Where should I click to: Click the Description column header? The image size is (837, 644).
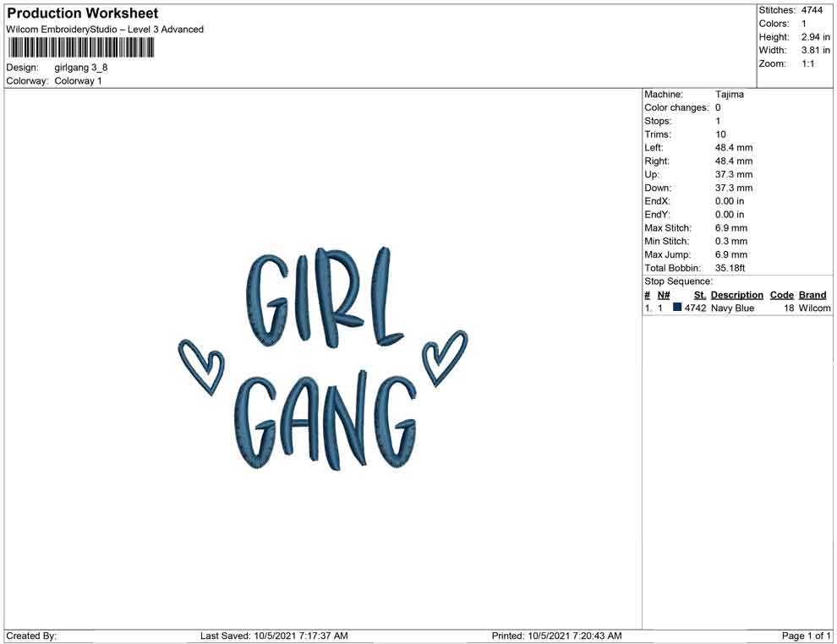(736, 295)
